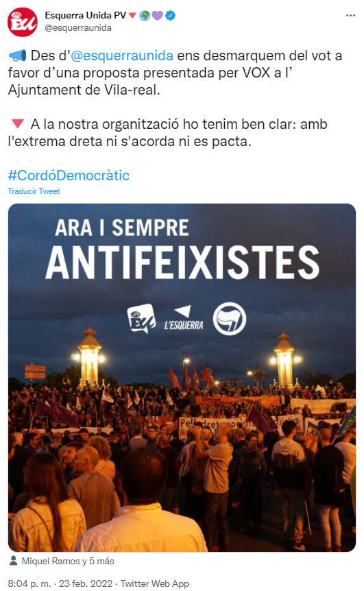The height and width of the screenshot is (591, 364).
Task: Open the Twitter Web App source link
Action: [x=154, y=584]
